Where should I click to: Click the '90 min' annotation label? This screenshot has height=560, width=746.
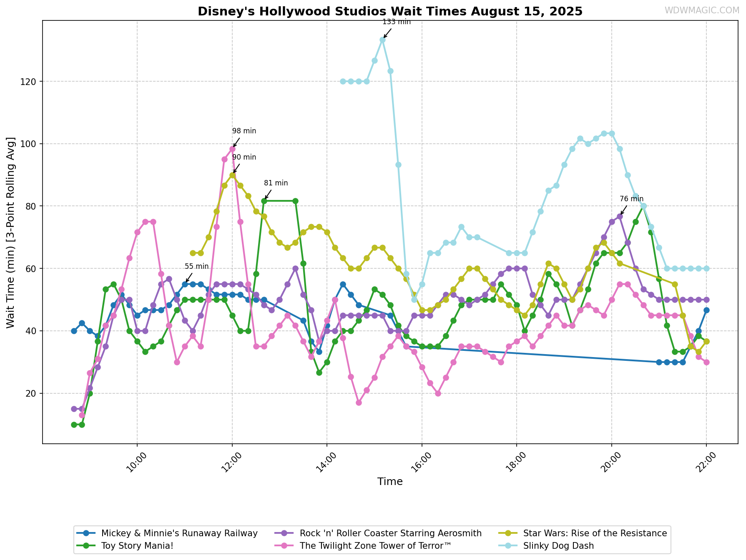click(x=244, y=157)
